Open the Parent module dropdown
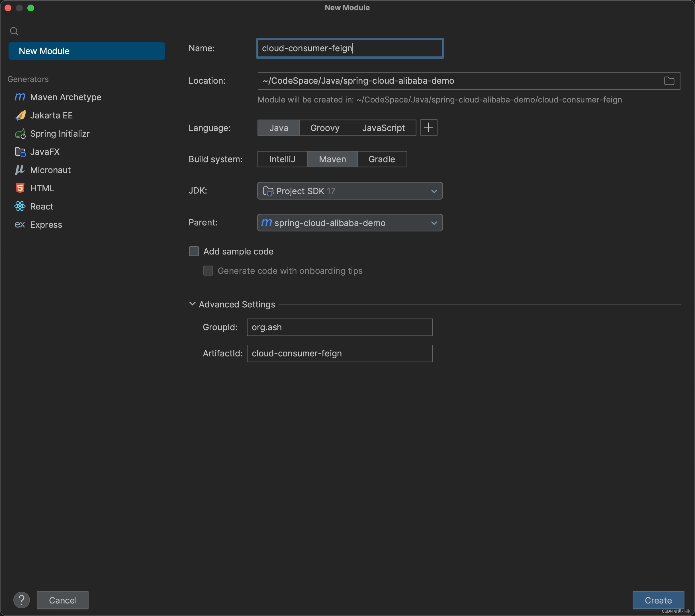Image resolution: width=695 pixels, height=616 pixels. click(x=349, y=223)
